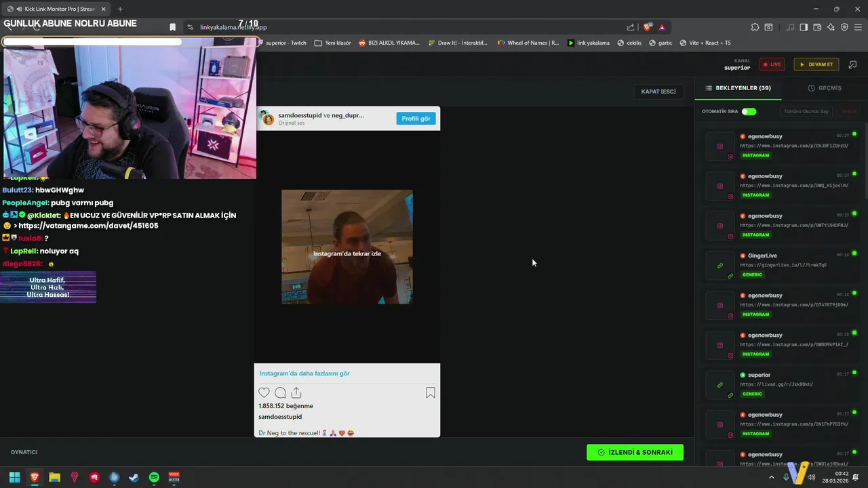Share the Instagram post via share icon

296,392
